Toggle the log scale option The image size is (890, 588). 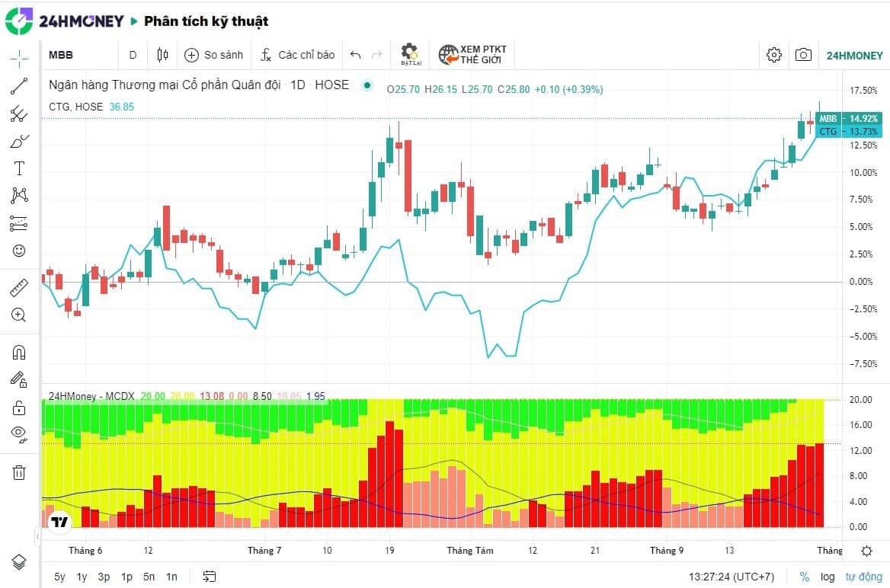click(x=828, y=577)
